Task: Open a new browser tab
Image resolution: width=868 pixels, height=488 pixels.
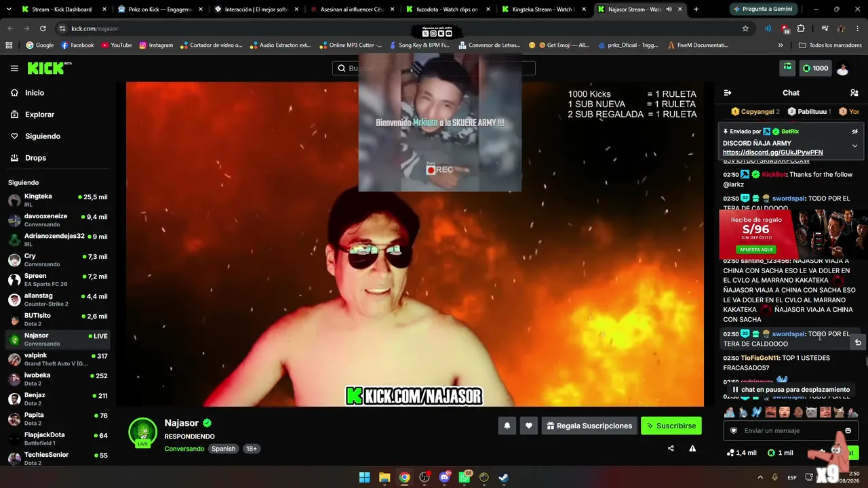Action: 696,9
